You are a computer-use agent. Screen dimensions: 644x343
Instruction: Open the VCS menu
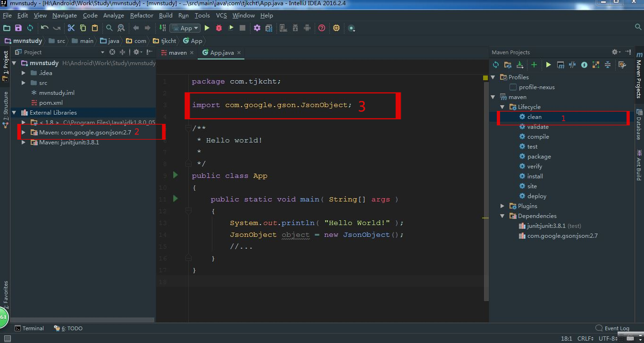221,16
